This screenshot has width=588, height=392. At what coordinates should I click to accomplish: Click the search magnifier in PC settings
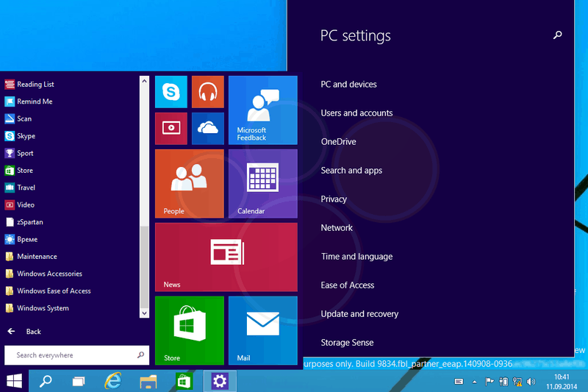[x=558, y=35]
